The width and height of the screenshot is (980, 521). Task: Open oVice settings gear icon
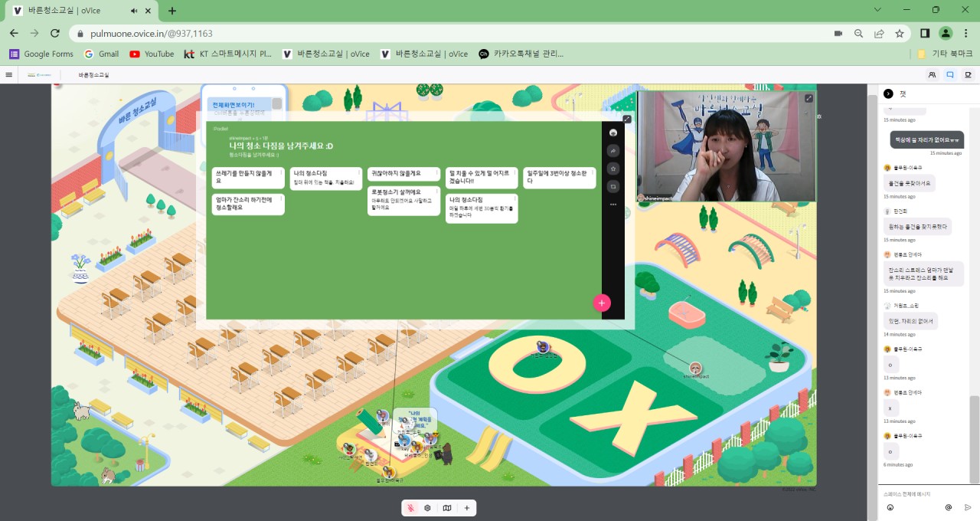[x=428, y=508]
